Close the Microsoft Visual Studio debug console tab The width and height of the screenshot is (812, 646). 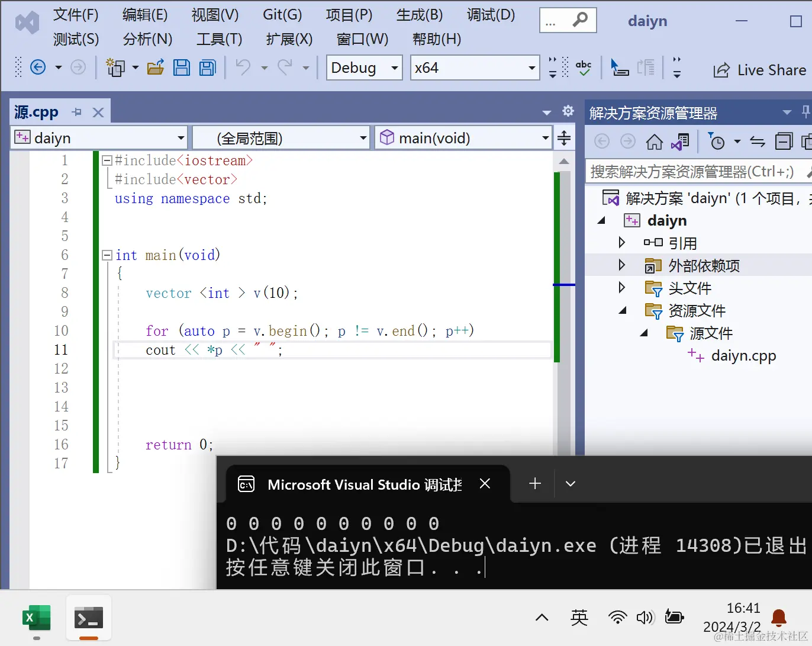pos(485,484)
